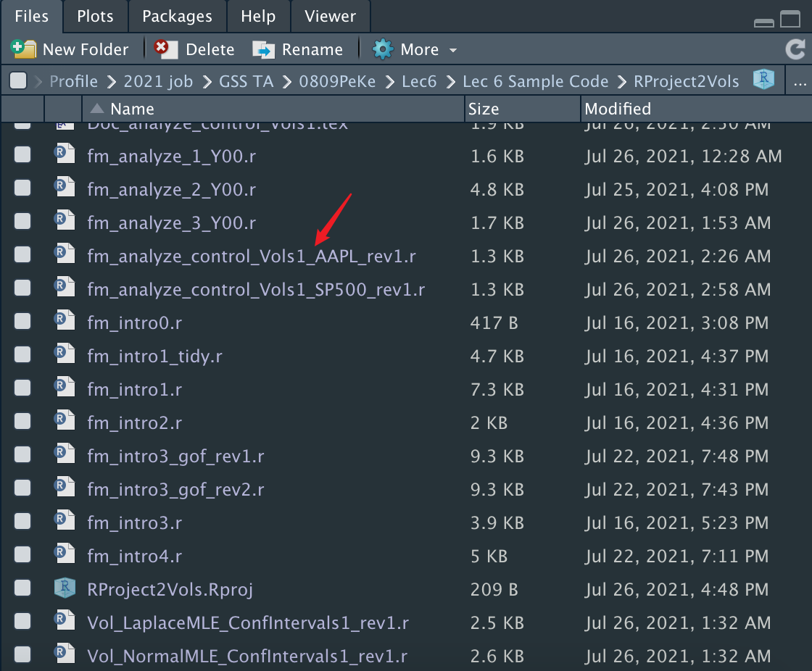Screen dimensions: 812x671
Task: Click the Rename file icon
Action: (x=263, y=49)
